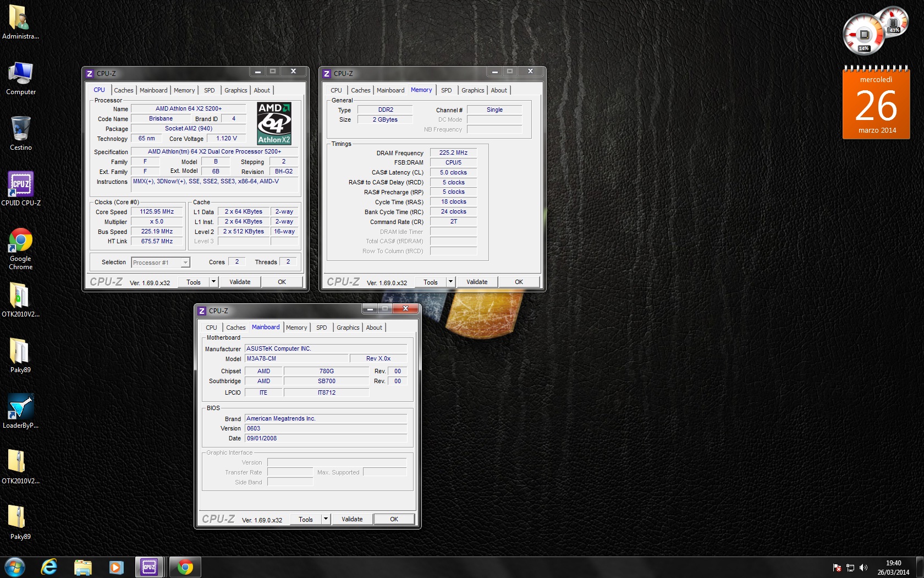Click Tools button in Mainboard window

306,519
